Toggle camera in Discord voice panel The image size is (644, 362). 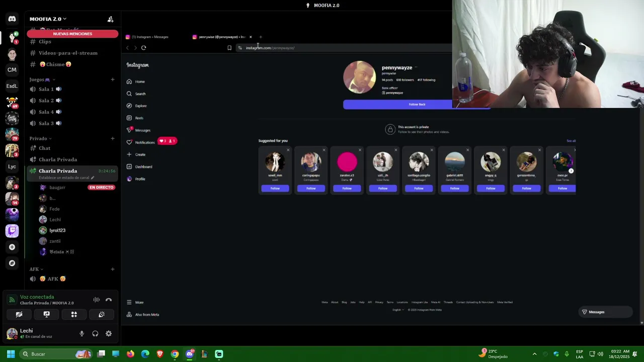[19, 314]
